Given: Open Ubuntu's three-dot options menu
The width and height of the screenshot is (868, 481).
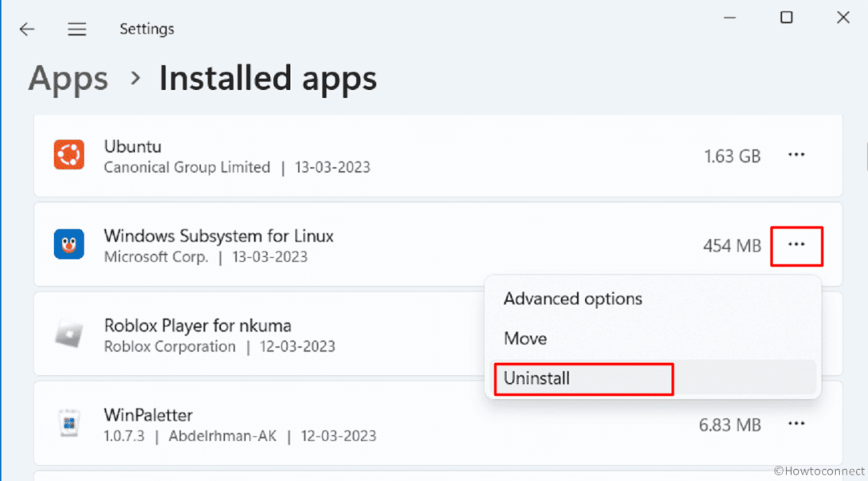Looking at the screenshot, I should click(x=796, y=155).
